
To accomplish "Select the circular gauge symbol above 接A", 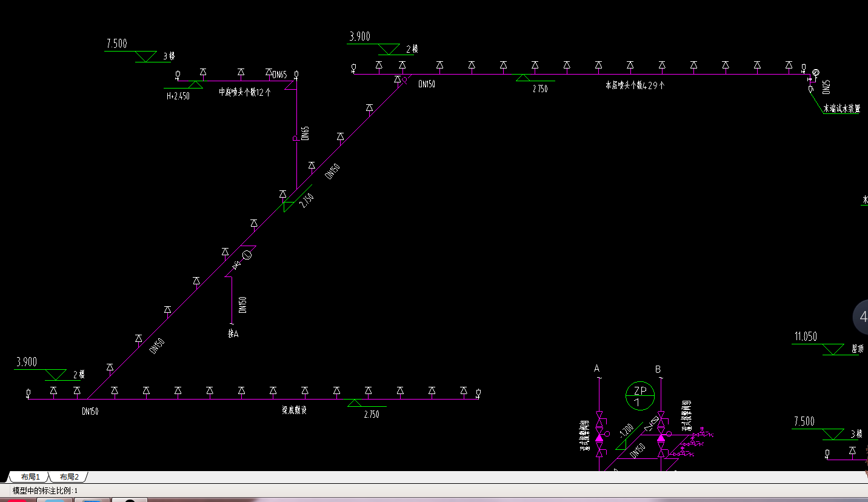I will (247, 255).
